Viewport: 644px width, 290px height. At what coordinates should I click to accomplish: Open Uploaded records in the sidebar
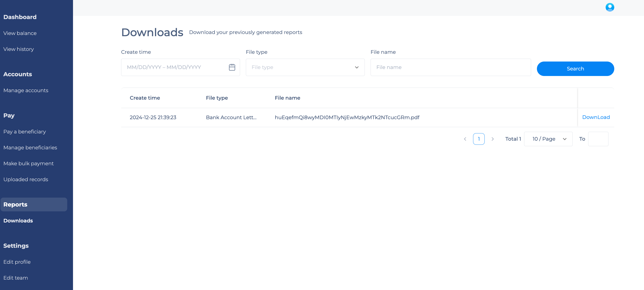click(x=26, y=179)
